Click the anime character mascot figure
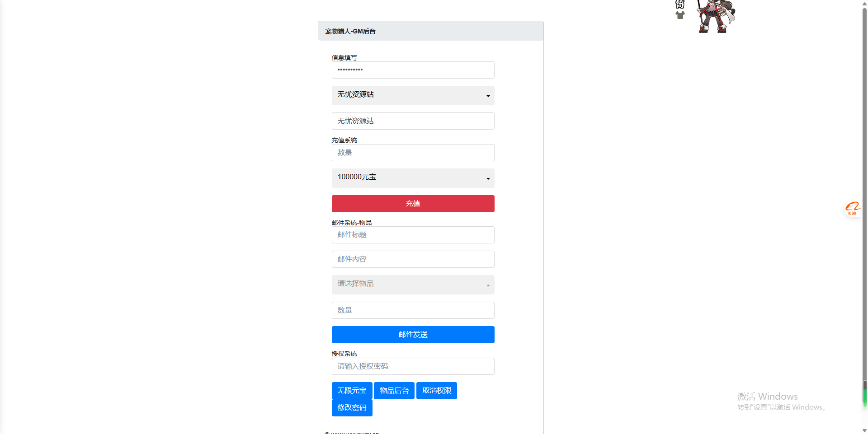 717,16
